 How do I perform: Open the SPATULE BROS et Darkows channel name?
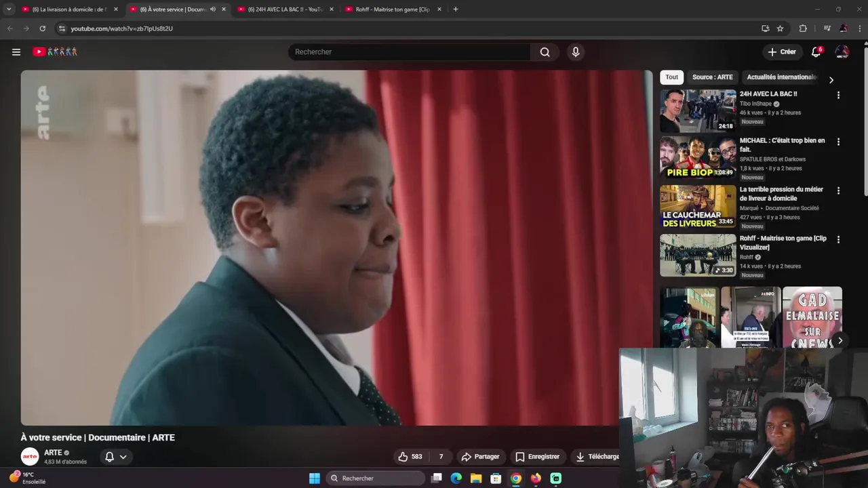(x=772, y=159)
